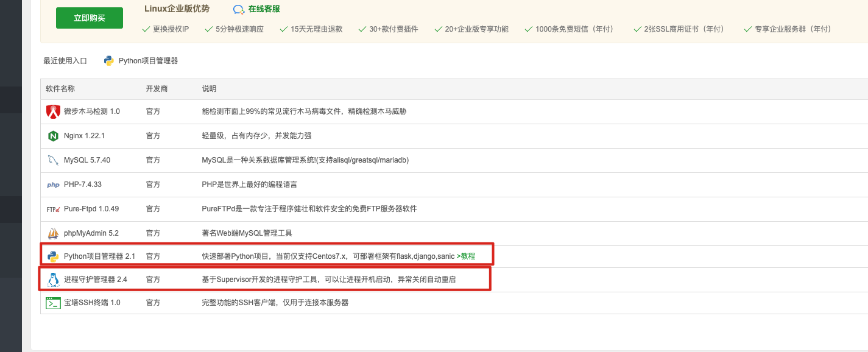
Task: Click the Supervisor process guard description
Action: pos(328,280)
